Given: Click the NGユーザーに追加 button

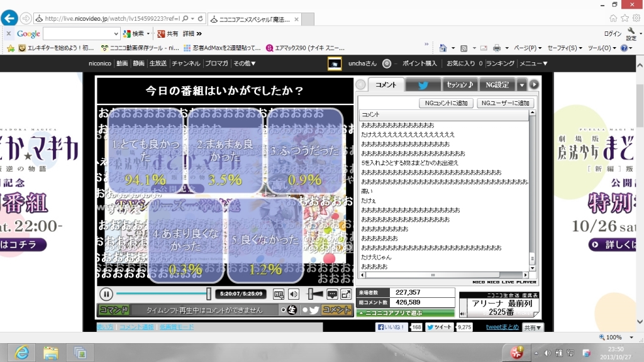Looking at the screenshot, I should (x=505, y=103).
